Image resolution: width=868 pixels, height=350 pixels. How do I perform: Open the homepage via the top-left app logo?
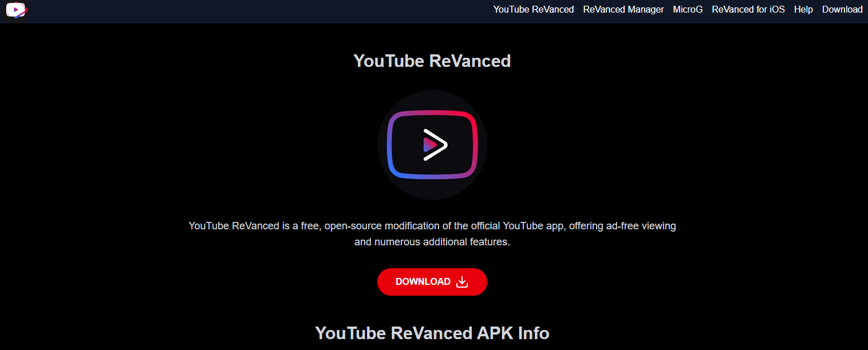(15, 10)
